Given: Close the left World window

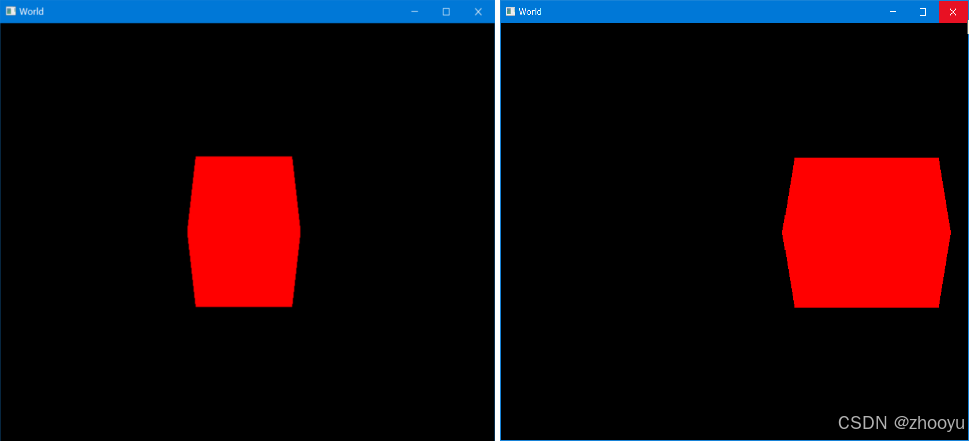Looking at the screenshot, I should [478, 12].
